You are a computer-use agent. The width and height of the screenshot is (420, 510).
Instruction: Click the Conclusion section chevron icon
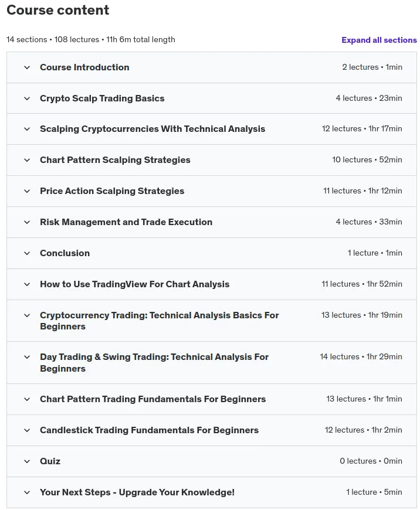(x=27, y=253)
